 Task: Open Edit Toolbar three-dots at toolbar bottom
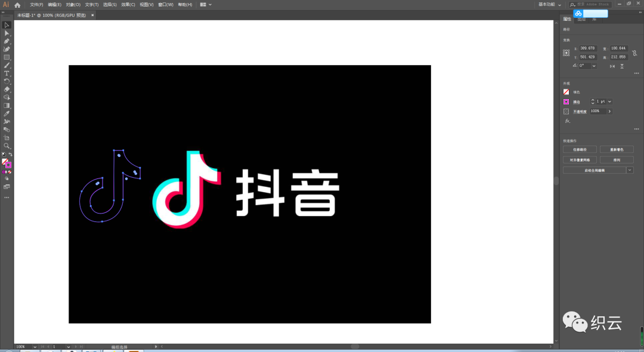(x=7, y=197)
